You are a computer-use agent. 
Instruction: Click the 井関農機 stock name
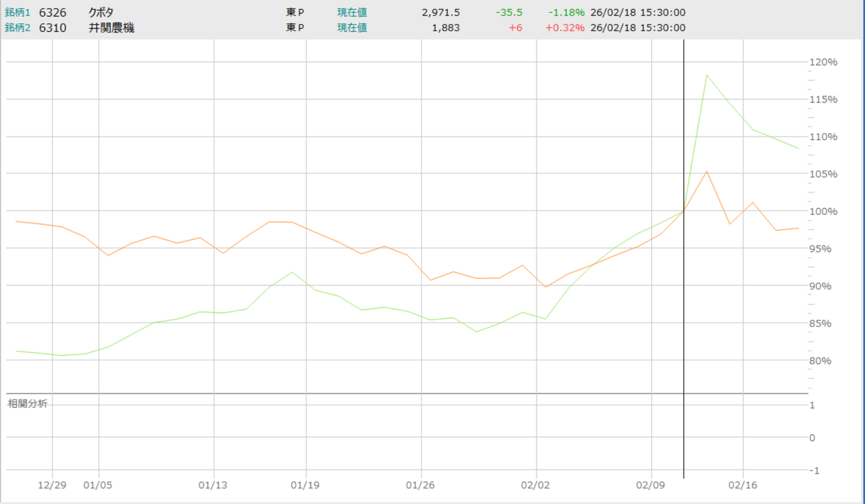click(x=111, y=28)
